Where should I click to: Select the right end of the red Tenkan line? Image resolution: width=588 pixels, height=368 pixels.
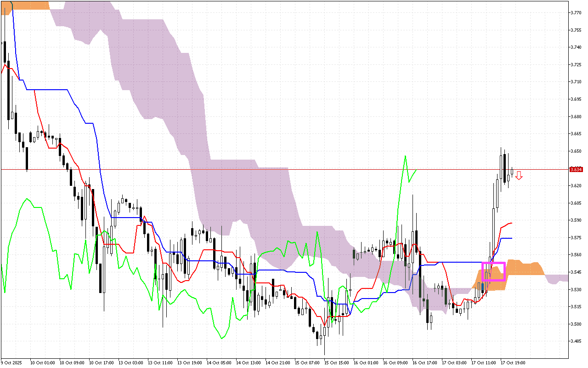tap(511, 223)
